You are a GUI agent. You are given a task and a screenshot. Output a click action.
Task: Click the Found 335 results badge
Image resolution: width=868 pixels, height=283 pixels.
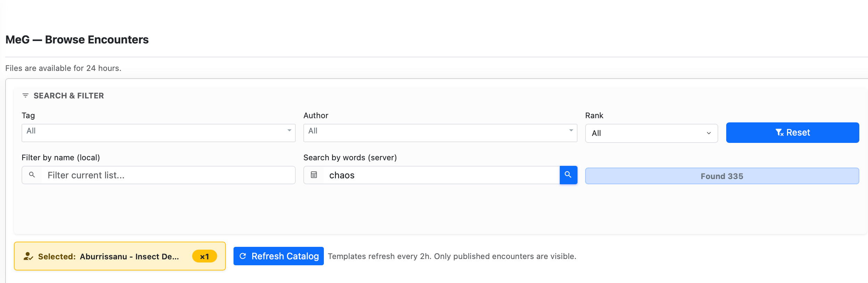click(722, 176)
